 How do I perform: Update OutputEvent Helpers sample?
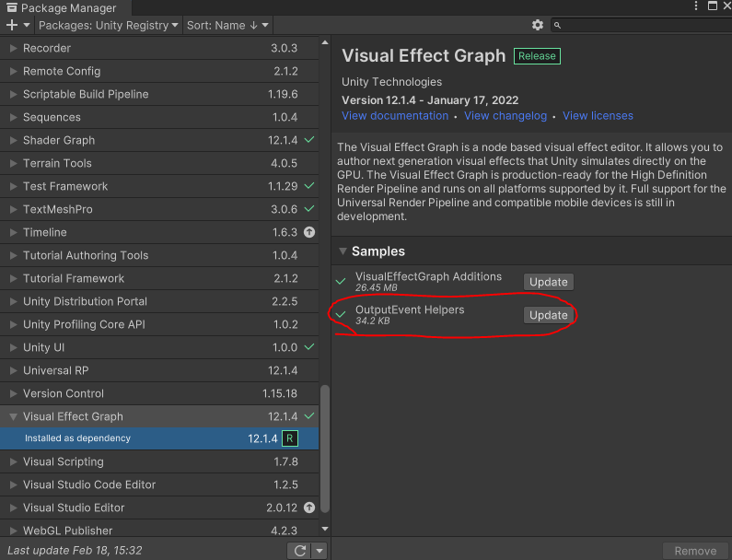click(548, 315)
